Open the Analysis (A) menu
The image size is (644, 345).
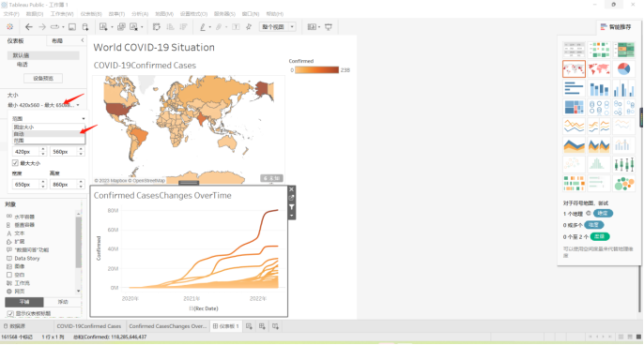tap(140, 14)
